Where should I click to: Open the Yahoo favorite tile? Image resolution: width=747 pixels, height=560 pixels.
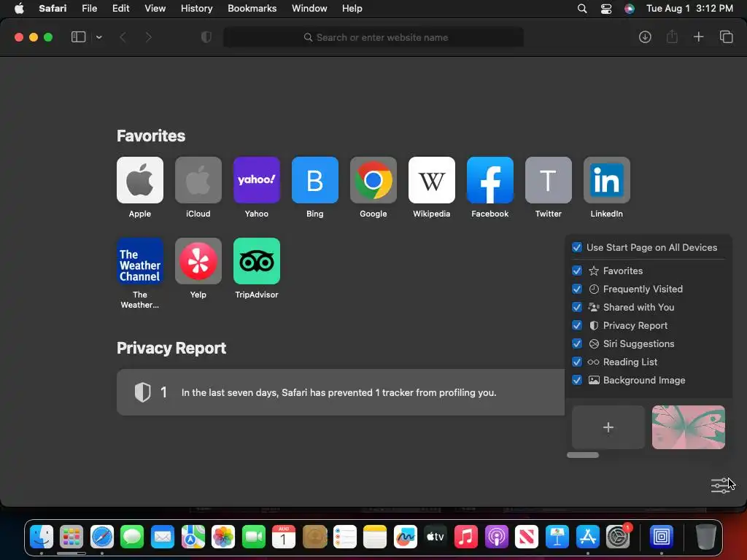point(256,180)
